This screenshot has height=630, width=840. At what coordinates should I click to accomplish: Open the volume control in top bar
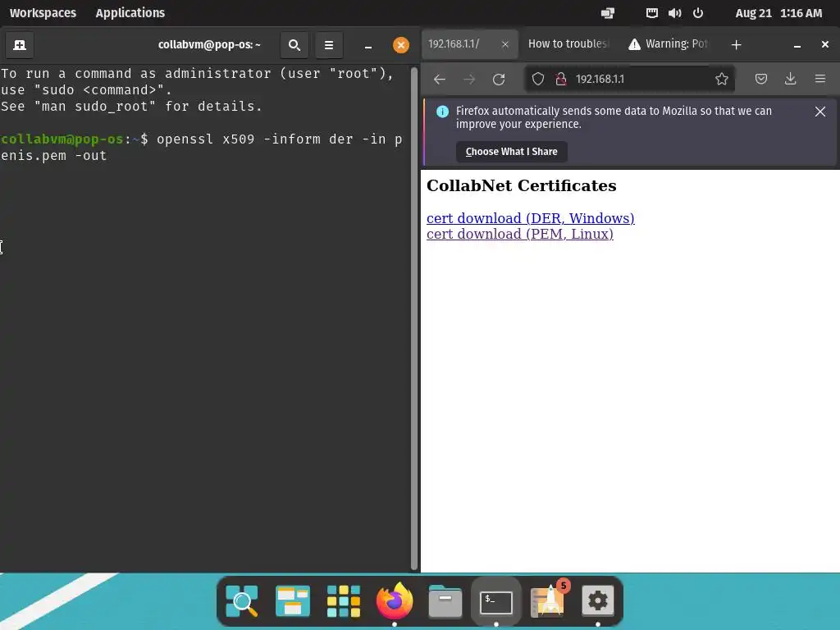tap(675, 13)
